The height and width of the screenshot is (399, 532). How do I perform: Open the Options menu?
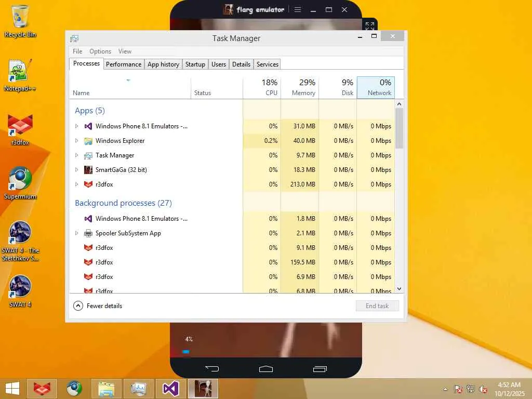pyautogui.click(x=100, y=51)
